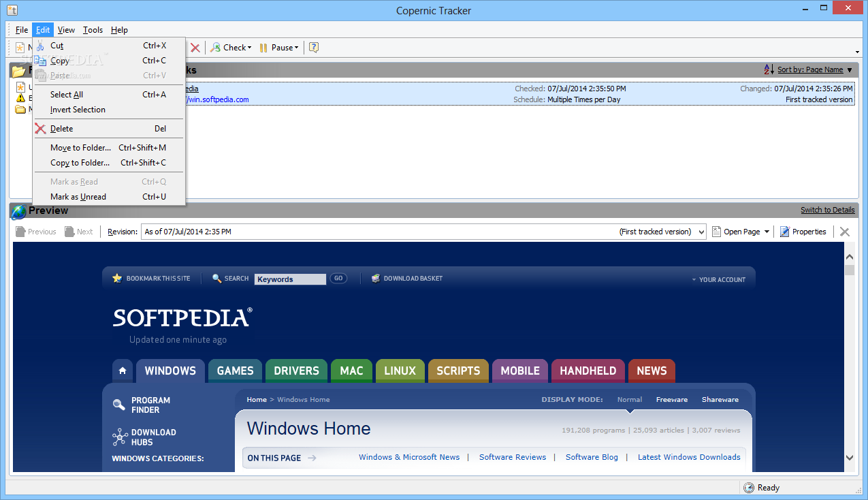Click the GO search button
This screenshot has width=868, height=500.
338,279
